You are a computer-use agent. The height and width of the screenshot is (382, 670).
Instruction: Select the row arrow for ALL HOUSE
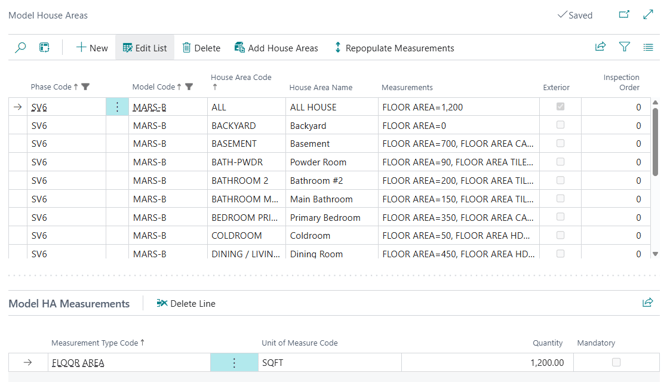(18, 107)
